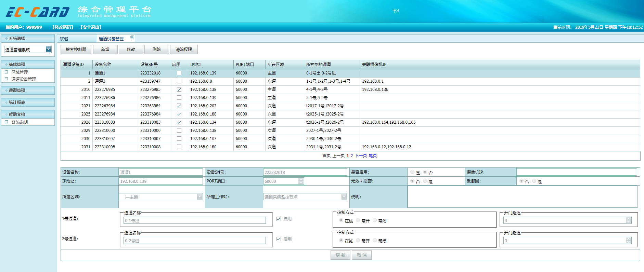
Task: Collapse the 系统选择 panel header
Action: [28, 38]
